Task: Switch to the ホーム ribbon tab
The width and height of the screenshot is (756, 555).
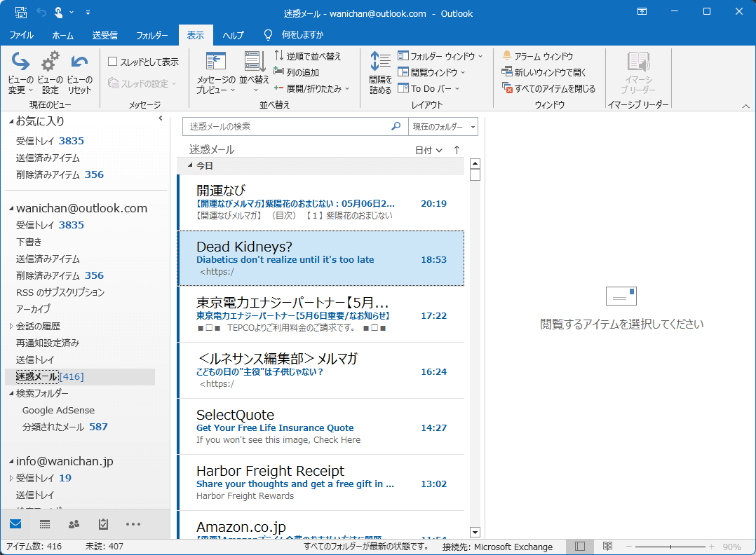Action: click(x=62, y=34)
